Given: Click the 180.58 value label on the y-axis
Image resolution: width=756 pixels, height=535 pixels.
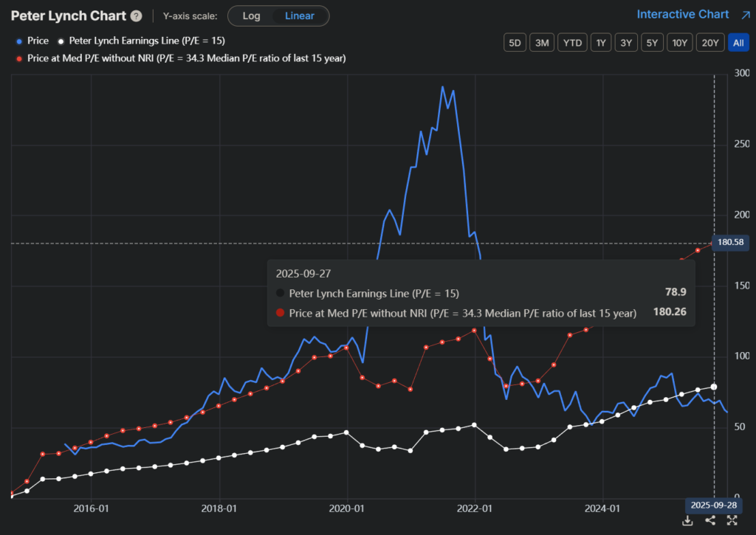Looking at the screenshot, I should click(730, 243).
